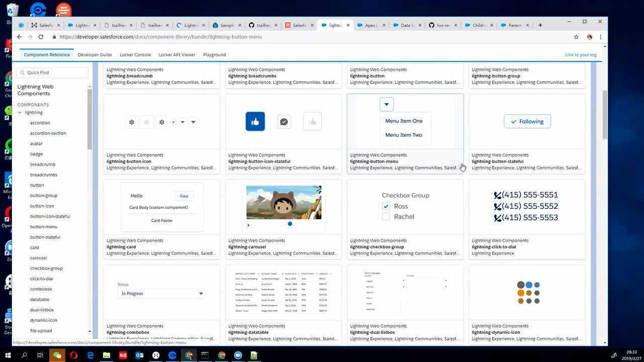Click the New button in the card demo
The width and height of the screenshot is (644, 362).
(x=184, y=196)
